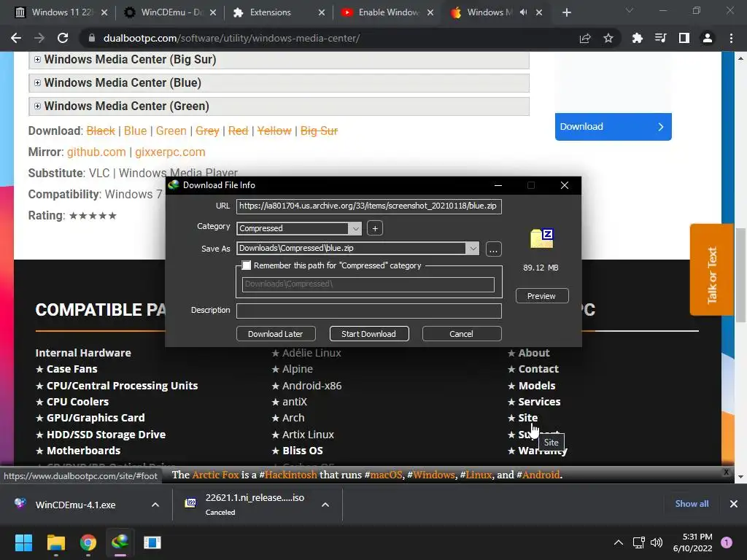Open the Site link in the footer
Screen dimensions: 747x560
click(x=528, y=418)
